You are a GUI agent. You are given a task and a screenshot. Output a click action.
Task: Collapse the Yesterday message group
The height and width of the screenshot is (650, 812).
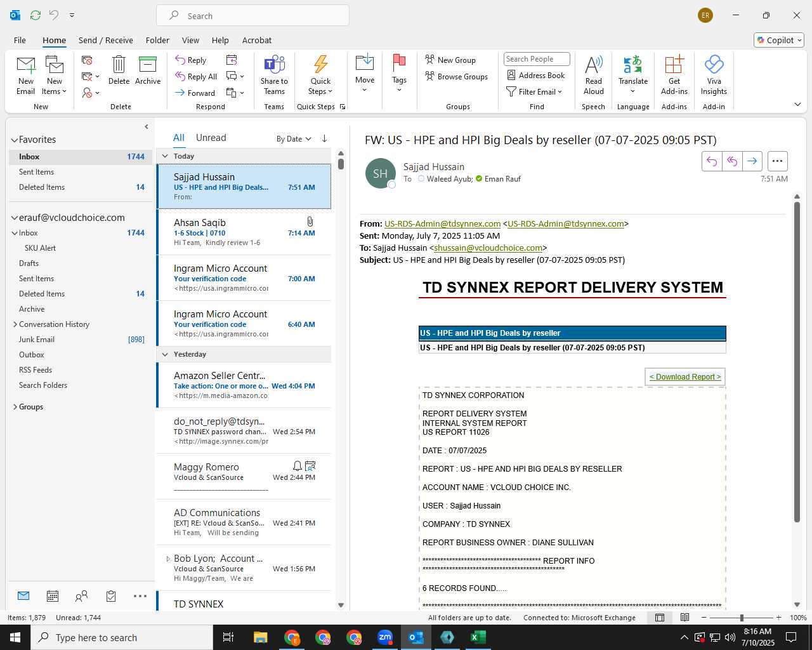pyautogui.click(x=165, y=354)
